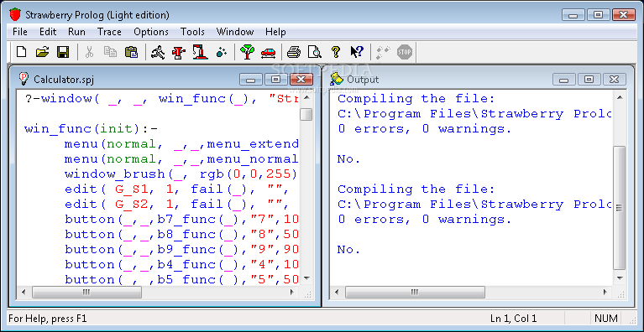Click the 'Ln 1, Col 1' status bar text
Screen dimensions: 644x332
tap(513, 319)
